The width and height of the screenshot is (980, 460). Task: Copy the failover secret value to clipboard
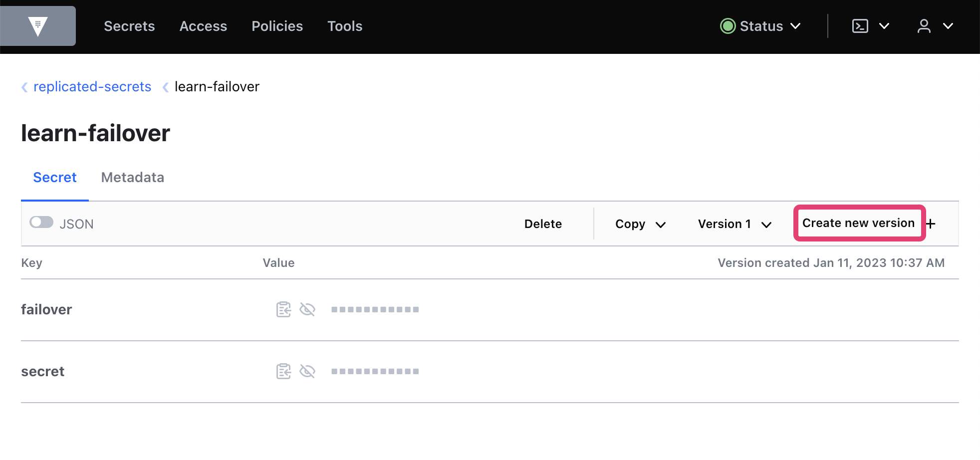point(283,309)
